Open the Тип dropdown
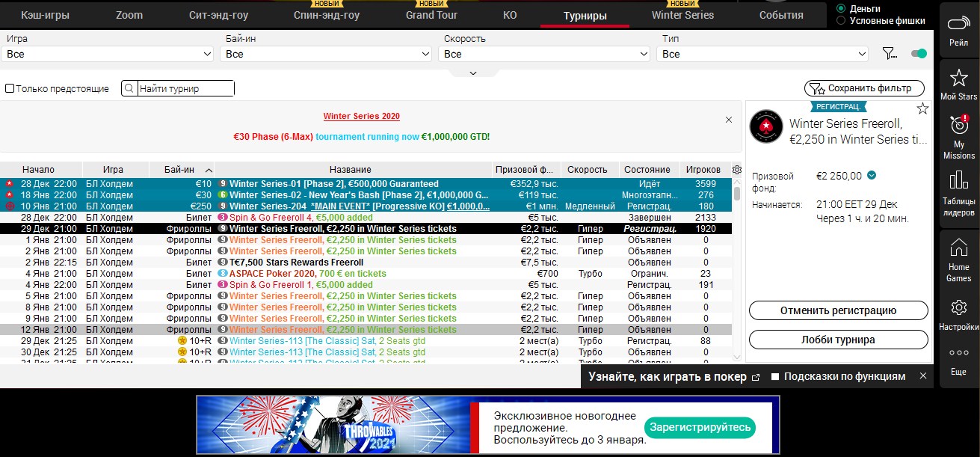Screen dimensions: 980x457 pos(763,54)
